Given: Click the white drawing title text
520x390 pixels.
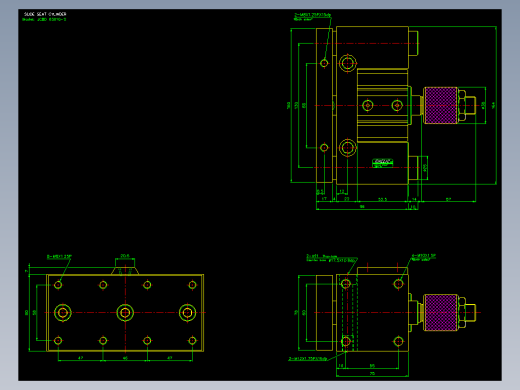Looking at the screenshot, I should click(x=45, y=14).
